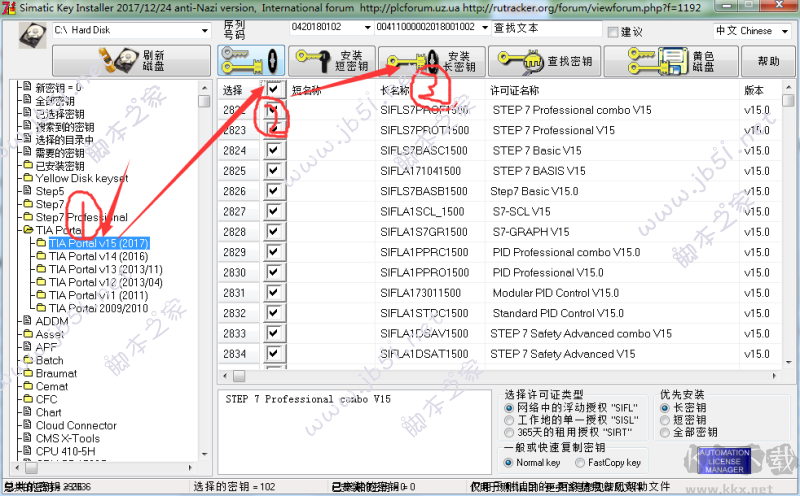
Task: Open the C:\ Hard Disk drive dropdown
Action: (x=205, y=31)
